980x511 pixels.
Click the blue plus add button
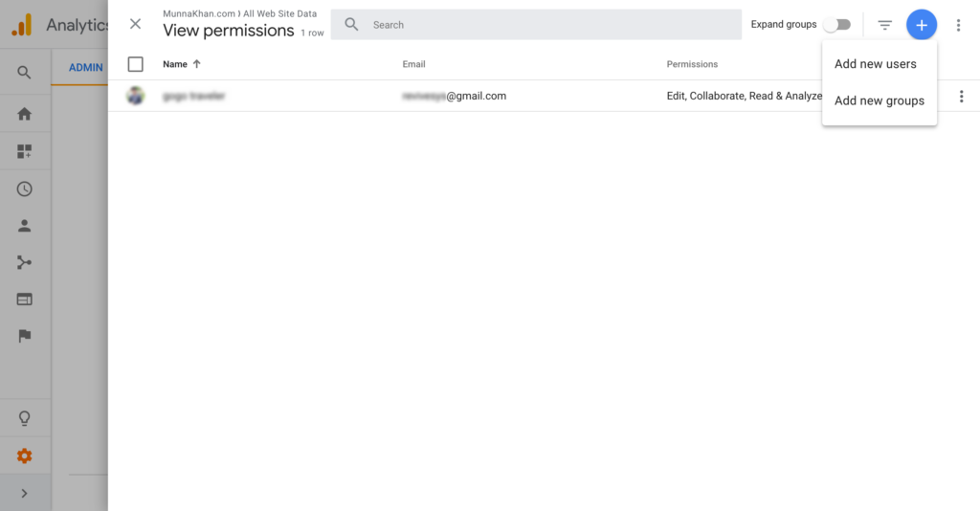[x=921, y=25]
